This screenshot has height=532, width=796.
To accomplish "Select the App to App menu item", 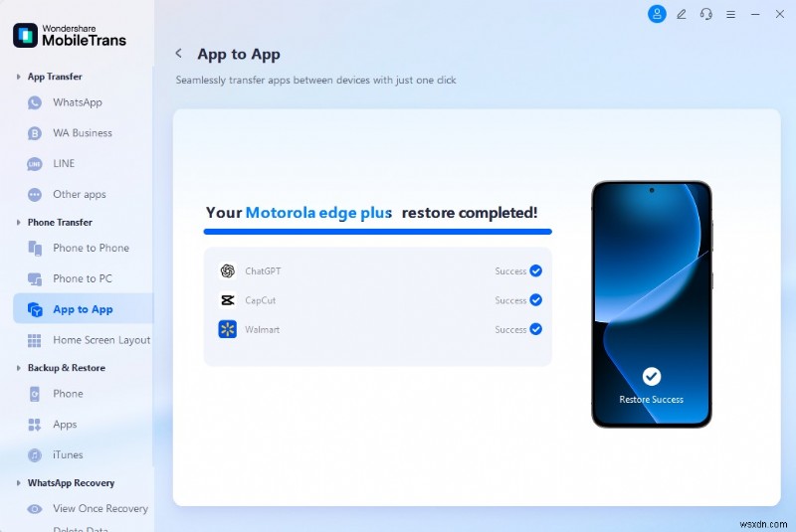I will [83, 309].
